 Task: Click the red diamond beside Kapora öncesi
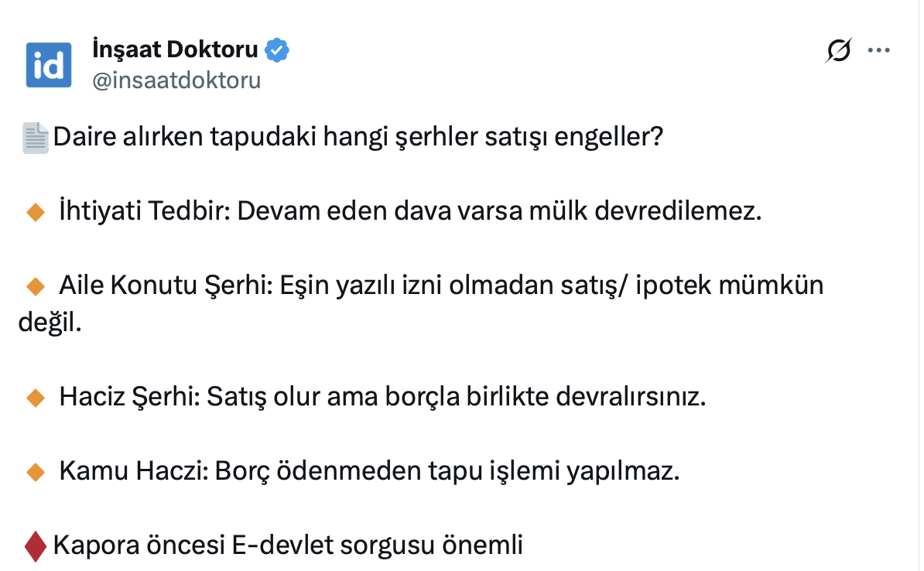pyautogui.click(x=36, y=545)
